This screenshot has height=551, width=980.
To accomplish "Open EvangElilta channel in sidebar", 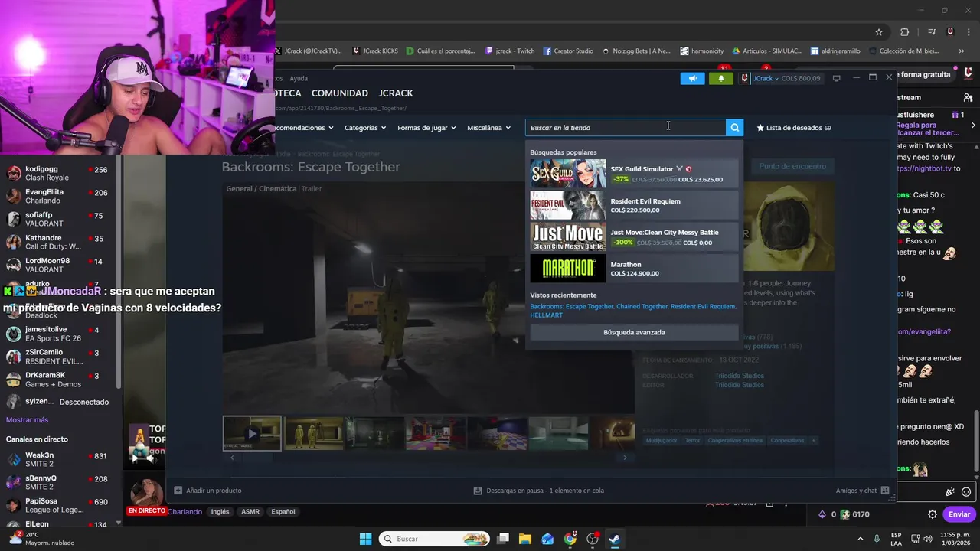I will [x=57, y=196].
